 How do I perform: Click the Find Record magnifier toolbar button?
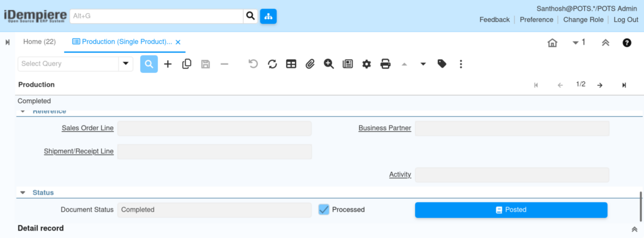tap(148, 64)
